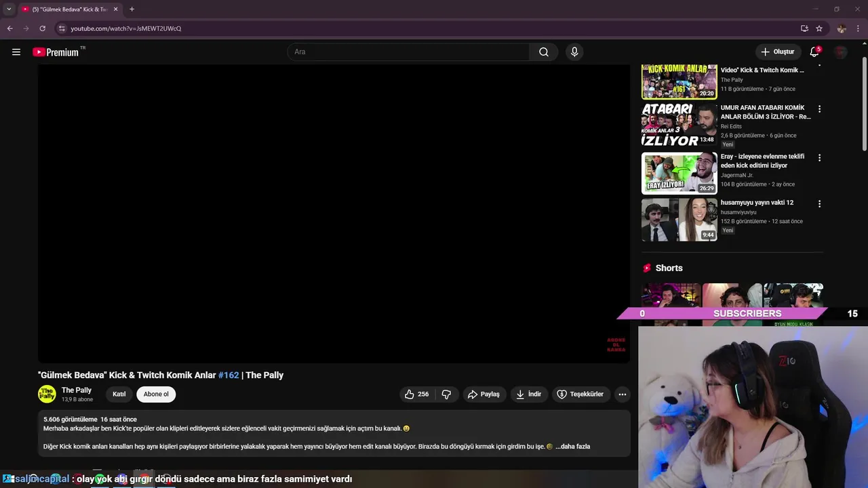The image size is (868, 488).
Task: Download video with İndir button
Action: pyautogui.click(x=529, y=394)
